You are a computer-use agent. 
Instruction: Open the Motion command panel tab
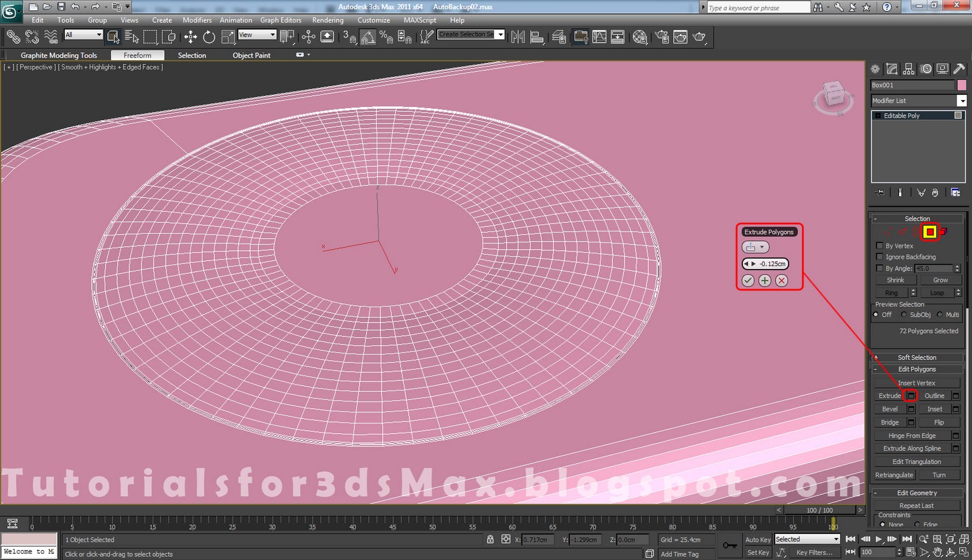925,69
